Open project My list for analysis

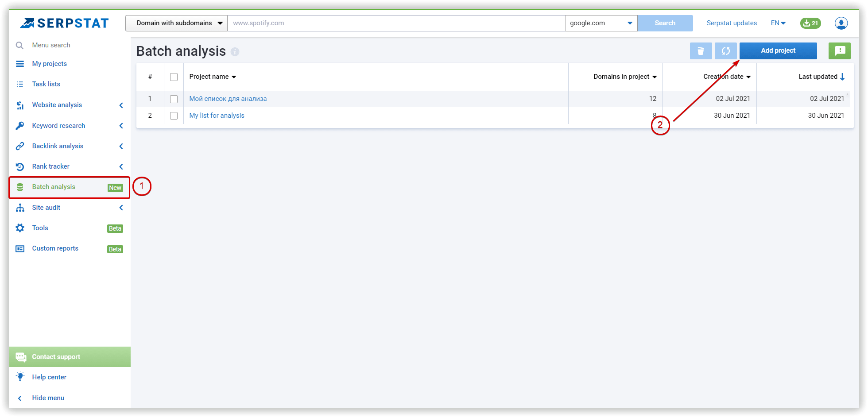217,116
